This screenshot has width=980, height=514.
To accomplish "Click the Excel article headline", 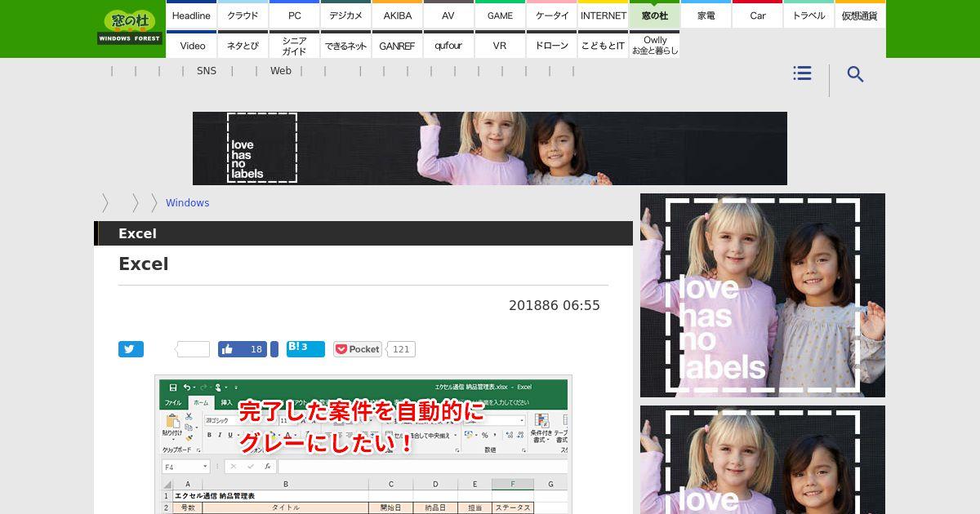I will tap(144, 264).
